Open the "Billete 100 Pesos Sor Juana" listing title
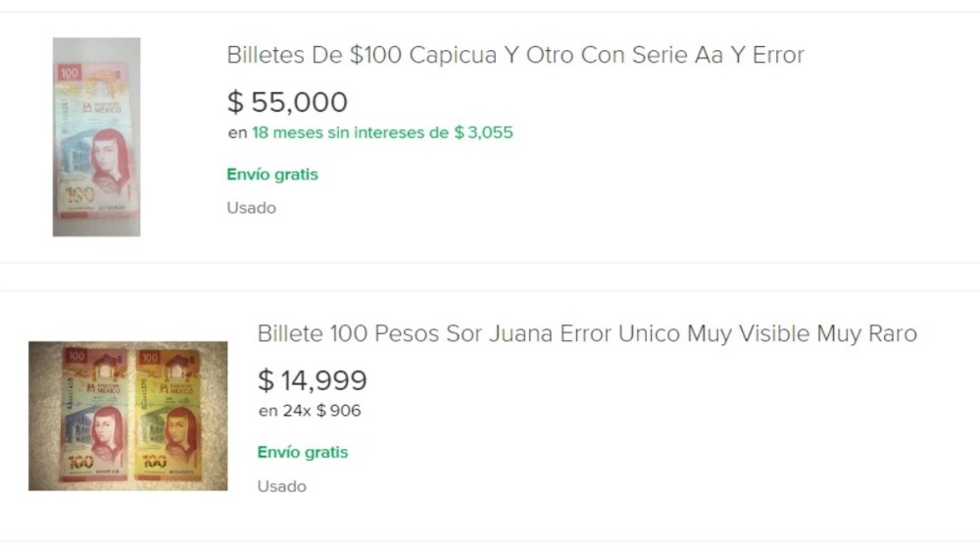 click(x=586, y=333)
